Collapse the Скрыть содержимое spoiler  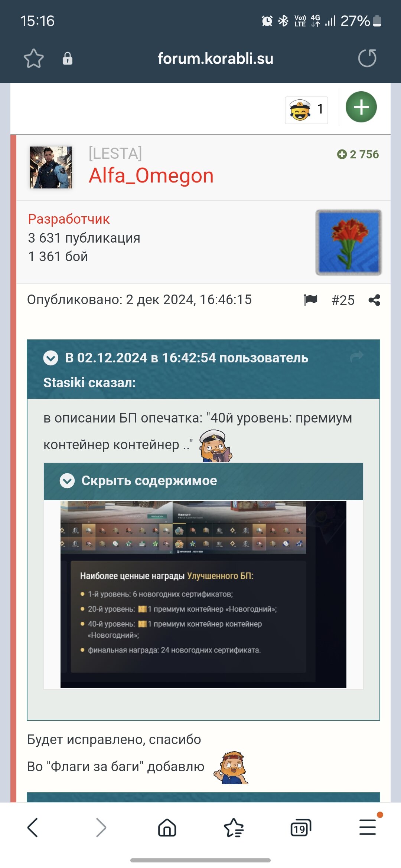point(67,481)
